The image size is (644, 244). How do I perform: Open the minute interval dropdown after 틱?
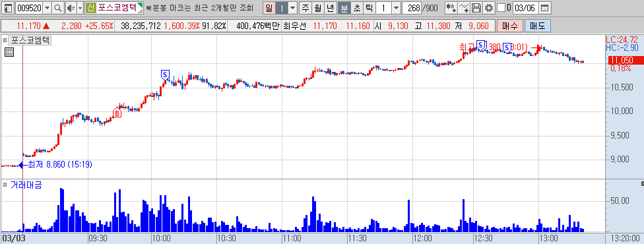[x=396, y=8]
